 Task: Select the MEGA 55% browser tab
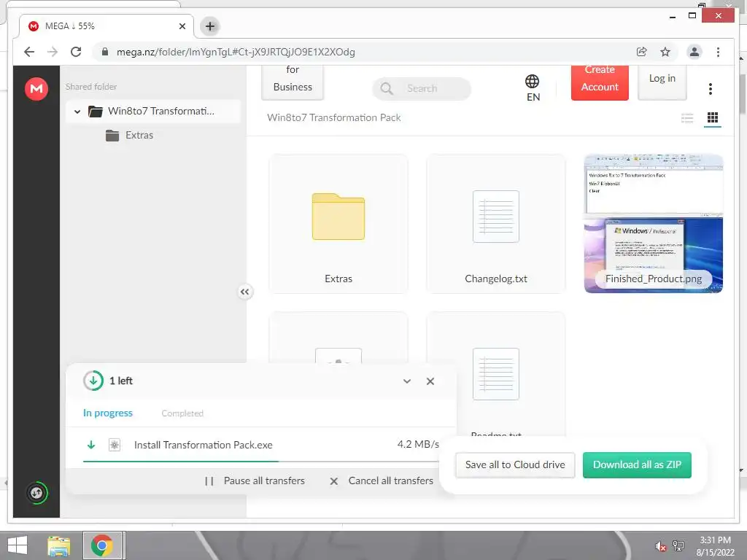(106, 26)
